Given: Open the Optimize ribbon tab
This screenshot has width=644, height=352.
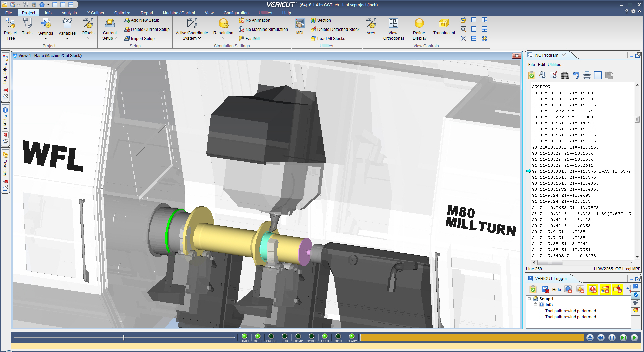Looking at the screenshot, I should (122, 13).
